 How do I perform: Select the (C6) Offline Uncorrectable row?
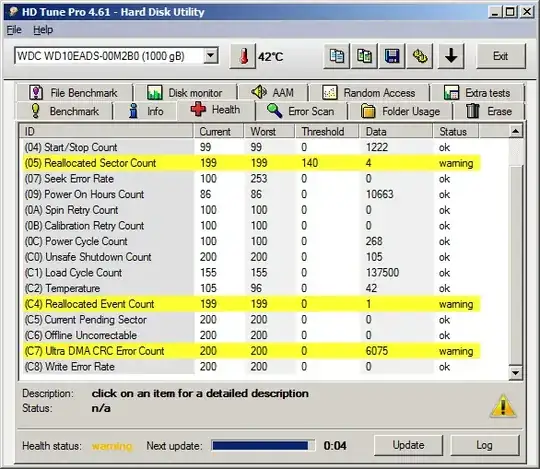[251, 335]
